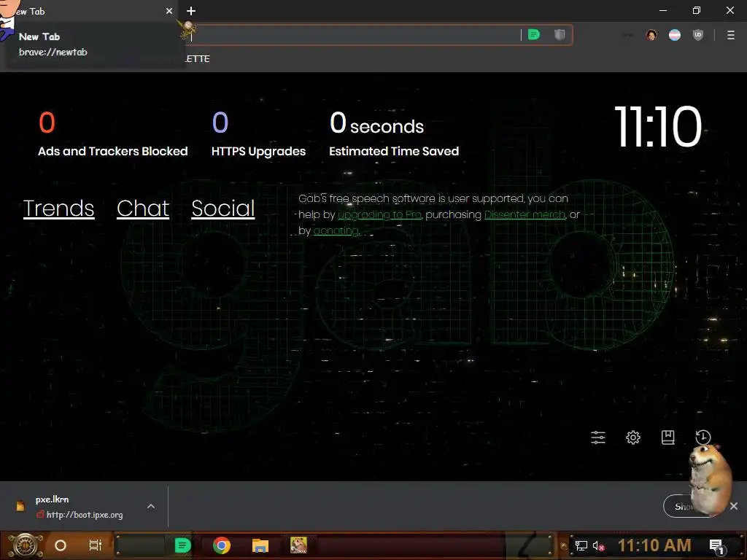
Task: Open the uBlock Origin extension icon
Action: pyautogui.click(x=698, y=35)
